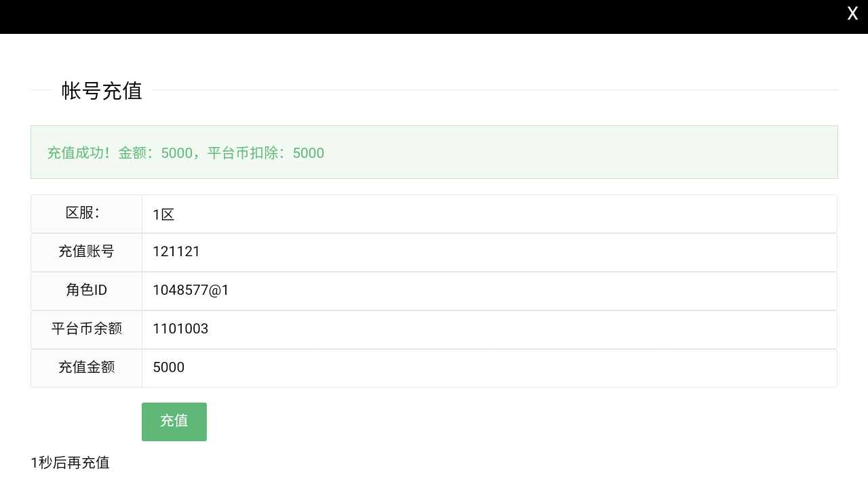The image size is (868, 488).
Task: Click the short divider left of 帐号充值 heading
Action: (41, 90)
